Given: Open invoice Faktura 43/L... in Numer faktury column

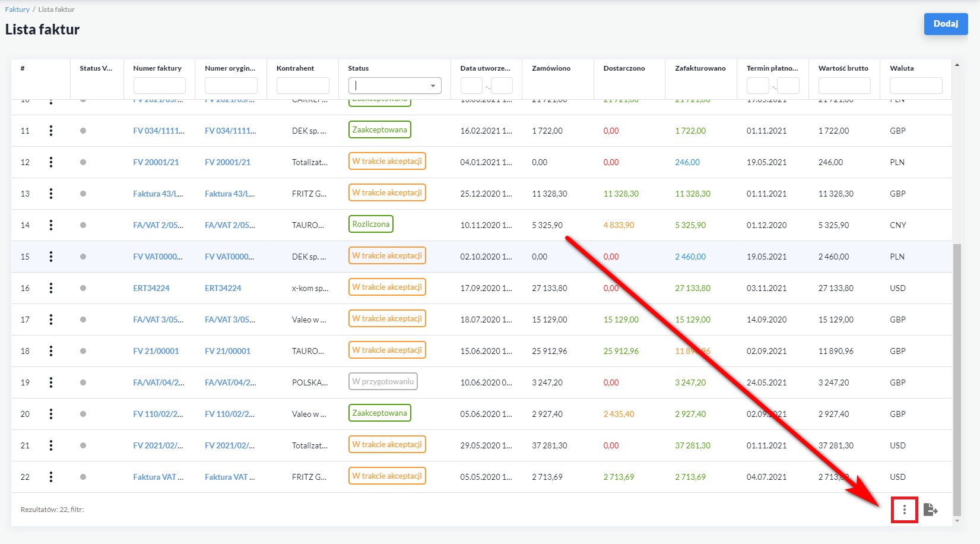Looking at the screenshot, I should pyautogui.click(x=158, y=194).
